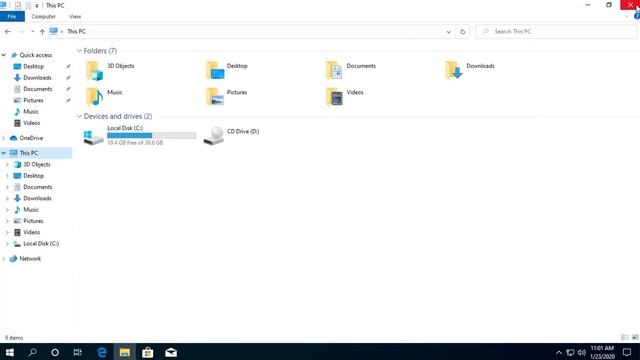Screen dimensions: 640x360
Task: Refresh the This PC view
Action: coord(462,31)
